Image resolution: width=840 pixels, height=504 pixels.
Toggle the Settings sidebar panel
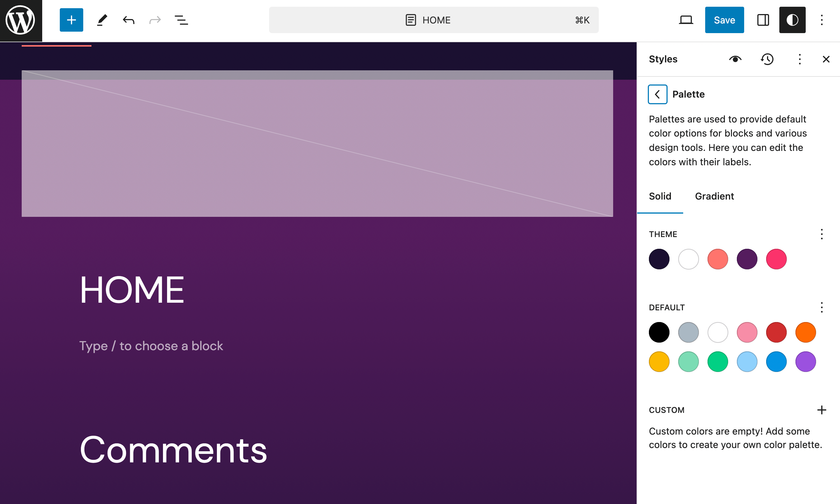pyautogui.click(x=763, y=20)
